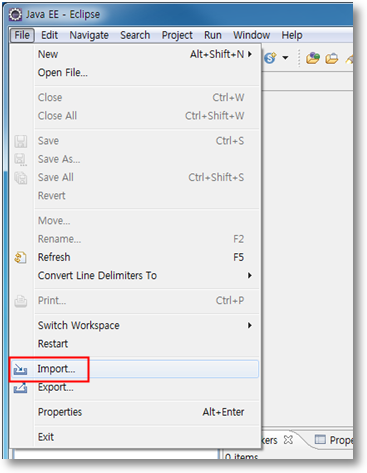The width and height of the screenshot is (367, 473).
Task: Open the Project menu
Action: tap(177, 35)
